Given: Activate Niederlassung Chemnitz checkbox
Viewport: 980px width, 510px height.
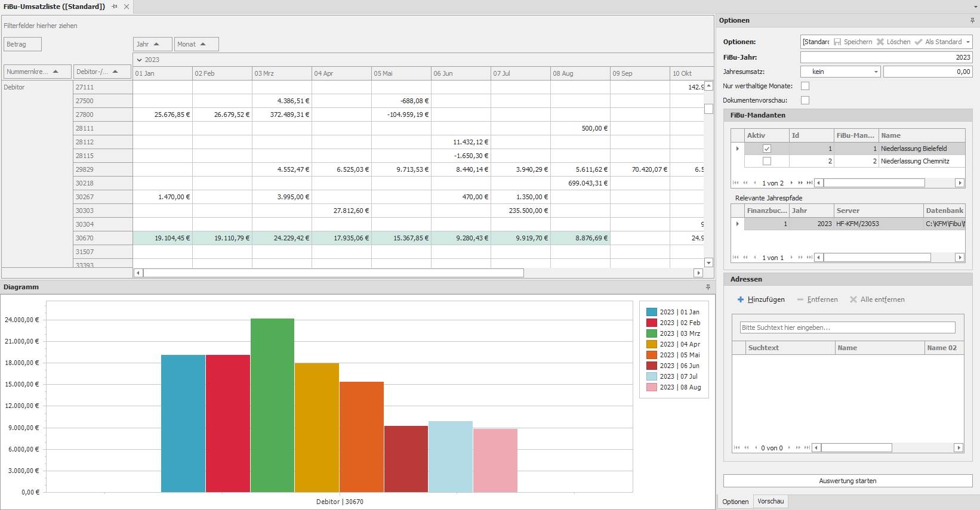Looking at the screenshot, I should pos(767,161).
